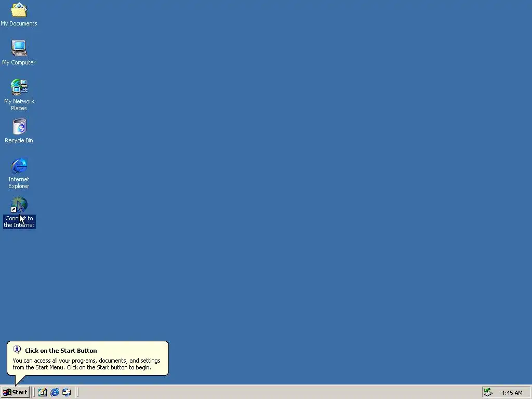Click Show Desktop in Quick Launch
This screenshot has height=399, width=532.
(43, 392)
